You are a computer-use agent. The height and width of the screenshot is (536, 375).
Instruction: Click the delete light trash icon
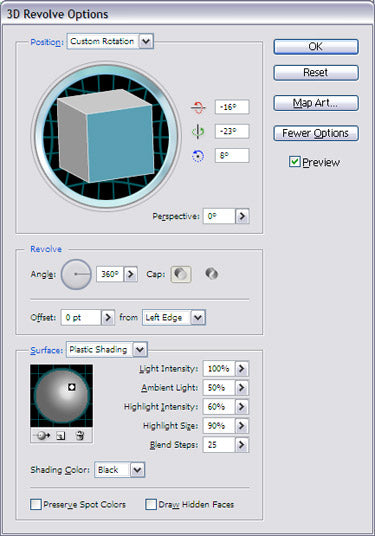pyautogui.click(x=80, y=436)
